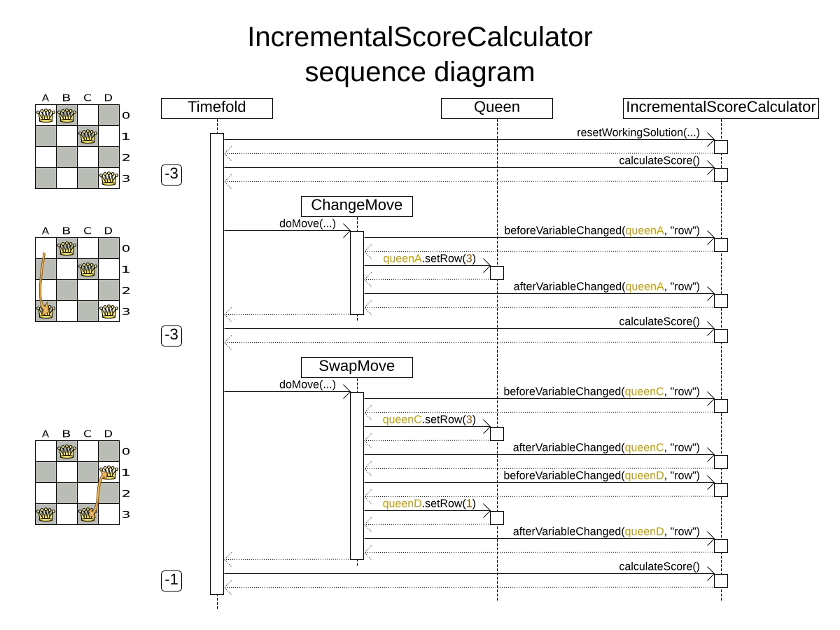Select the ChangeMove box label

pos(357,206)
